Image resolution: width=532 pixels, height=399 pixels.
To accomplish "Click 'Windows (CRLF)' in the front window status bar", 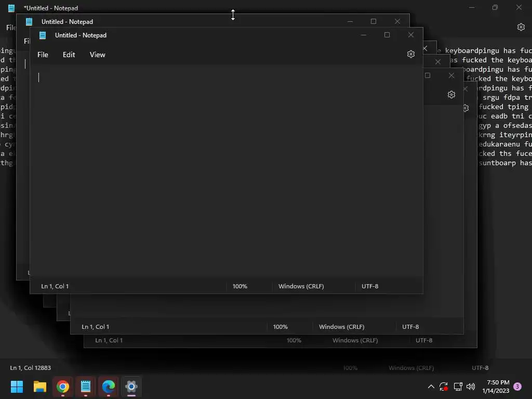I will pos(301,286).
